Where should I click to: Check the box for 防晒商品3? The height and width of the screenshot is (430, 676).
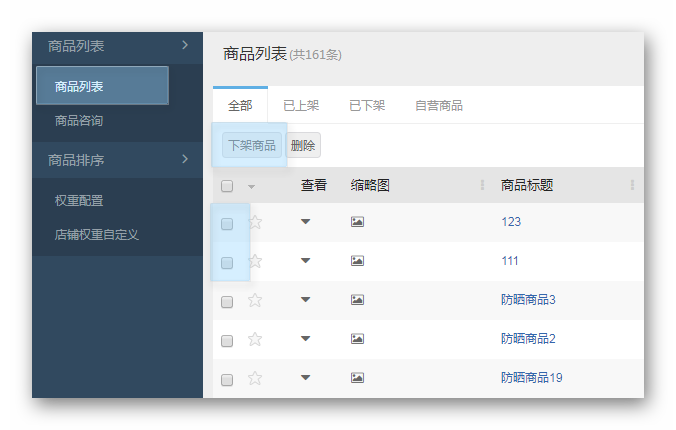pos(227,302)
